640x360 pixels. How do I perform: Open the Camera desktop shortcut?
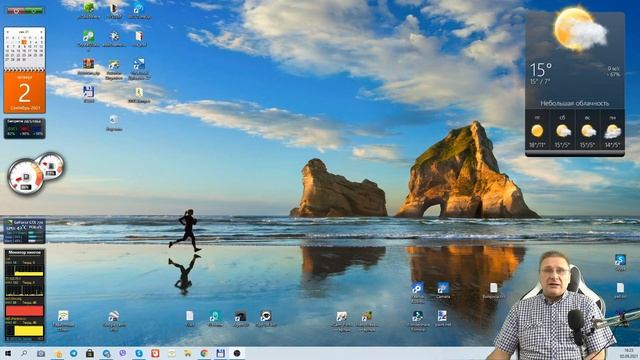[x=442, y=290]
